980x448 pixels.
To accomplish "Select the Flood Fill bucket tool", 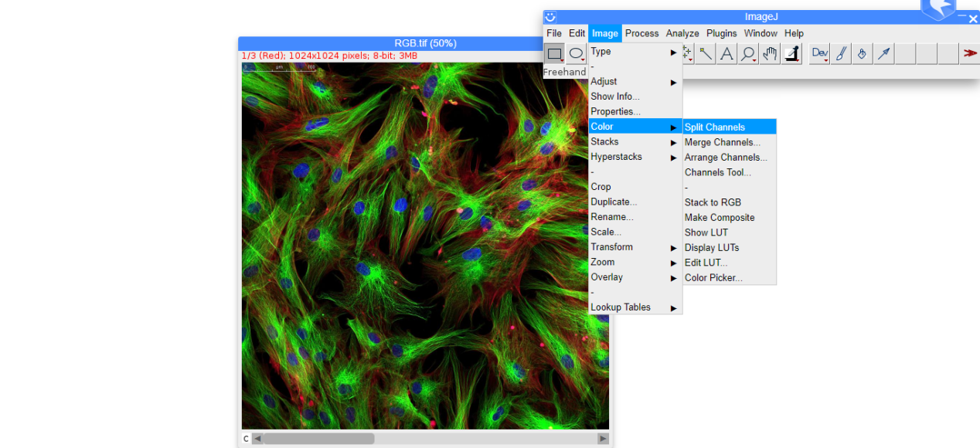I will pos(863,53).
